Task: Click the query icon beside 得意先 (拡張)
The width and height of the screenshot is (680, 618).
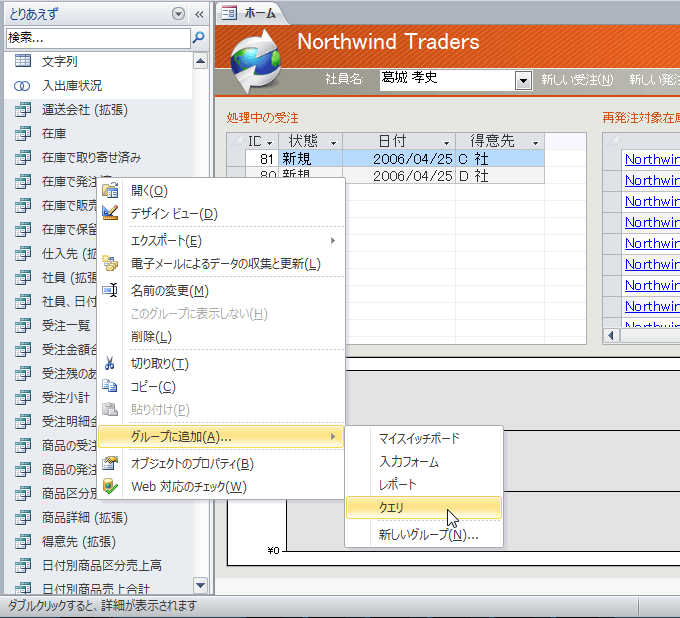Action: (x=23, y=542)
